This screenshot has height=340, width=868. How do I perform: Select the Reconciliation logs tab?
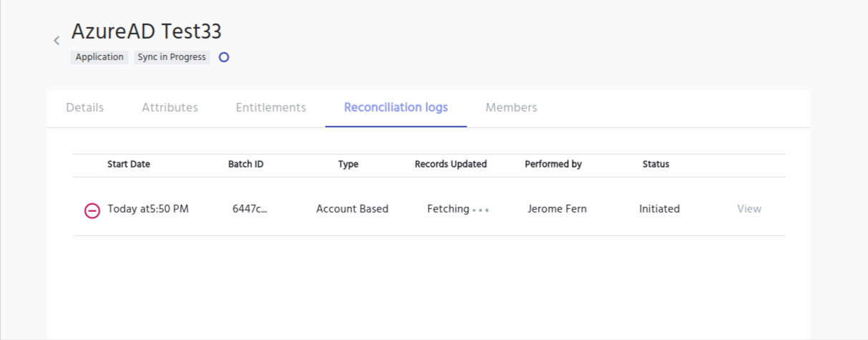pos(396,108)
